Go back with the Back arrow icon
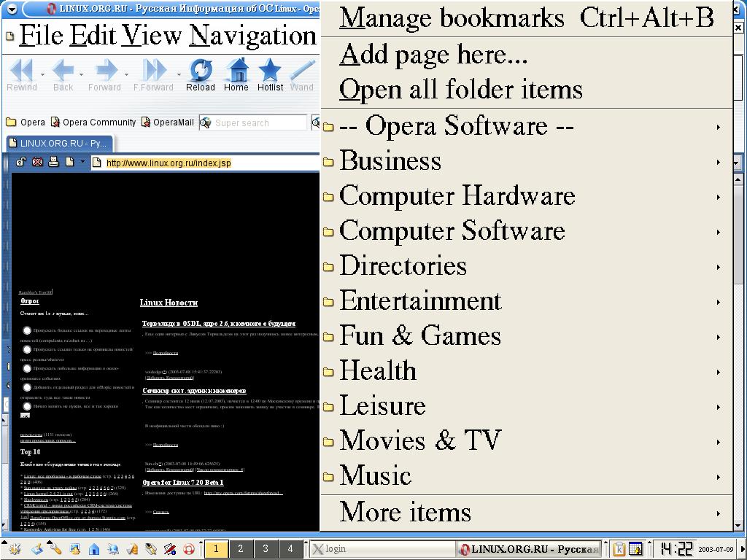 click(x=63, y=70)
